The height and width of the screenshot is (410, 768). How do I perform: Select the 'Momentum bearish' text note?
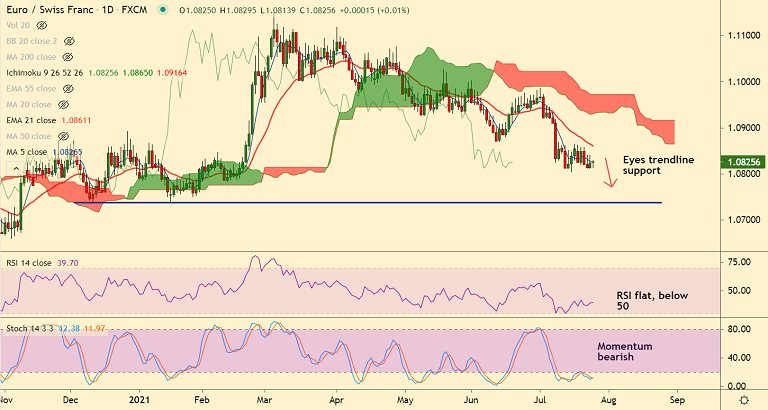point(624,352)
